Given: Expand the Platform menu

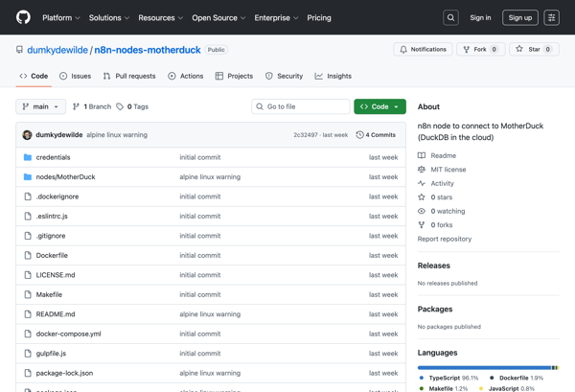Looking at the screenshot, I should tap(61, 17).
